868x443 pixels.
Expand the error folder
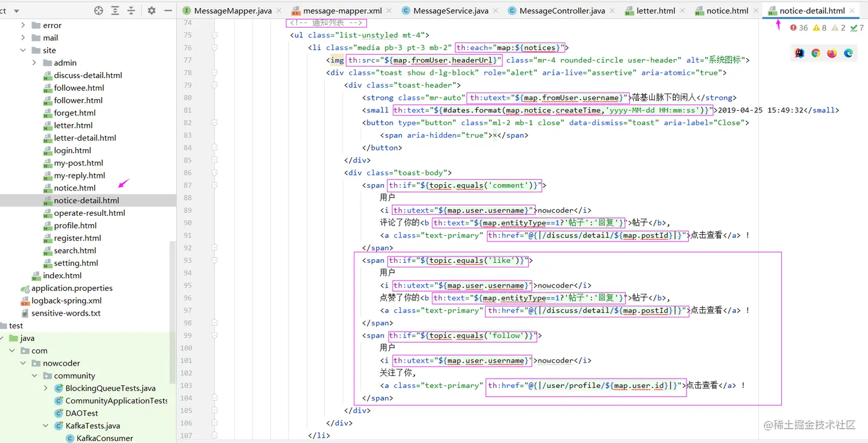pos(23,25)
